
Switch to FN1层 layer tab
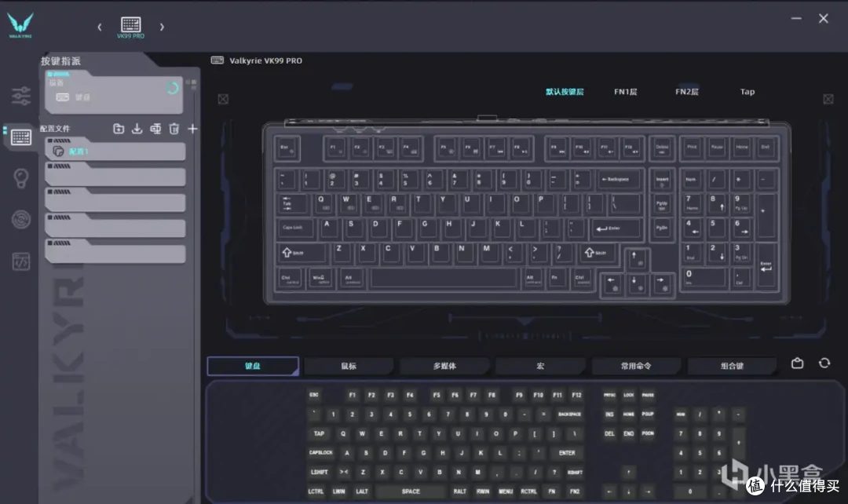[626, 92]
